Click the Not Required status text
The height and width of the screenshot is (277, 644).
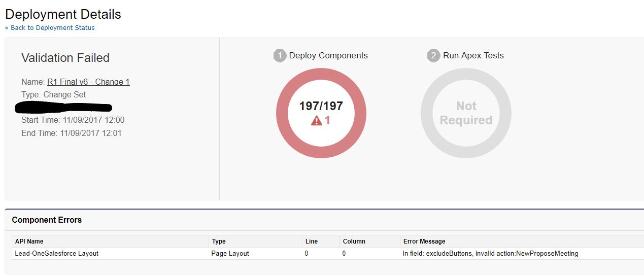tap(466, 113)
